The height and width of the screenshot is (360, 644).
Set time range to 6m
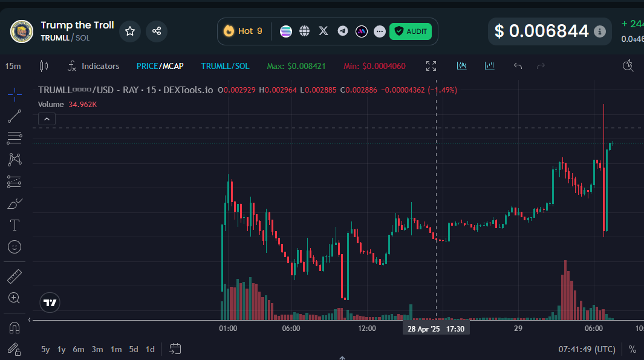pos(79,349)
